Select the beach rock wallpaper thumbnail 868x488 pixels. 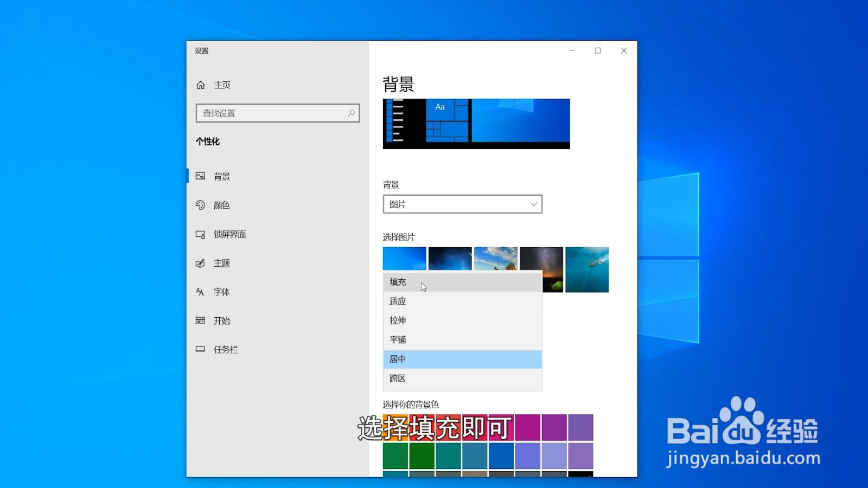pos(495,259)
